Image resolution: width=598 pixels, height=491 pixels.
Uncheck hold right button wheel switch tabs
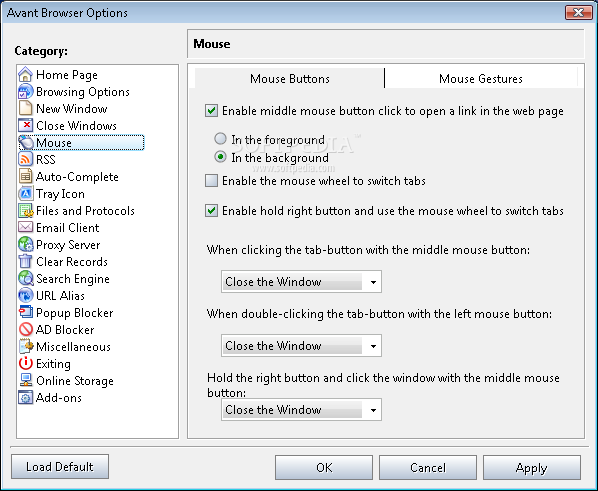(x=211, y=210)
